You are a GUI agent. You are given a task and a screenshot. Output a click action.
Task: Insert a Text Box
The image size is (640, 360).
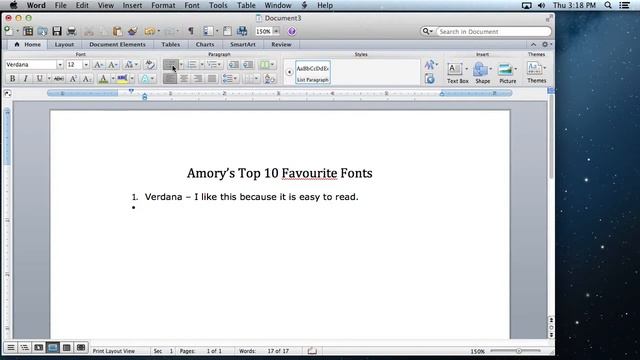pos(458,73)
